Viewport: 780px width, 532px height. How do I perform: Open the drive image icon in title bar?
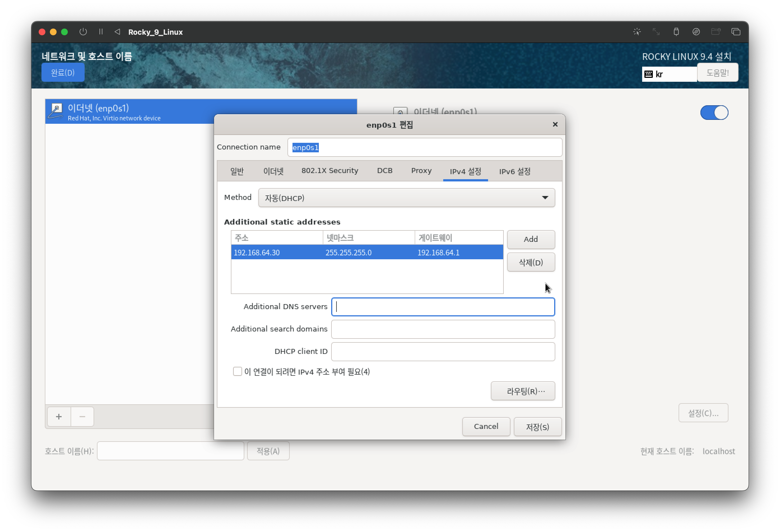point(696,32)
